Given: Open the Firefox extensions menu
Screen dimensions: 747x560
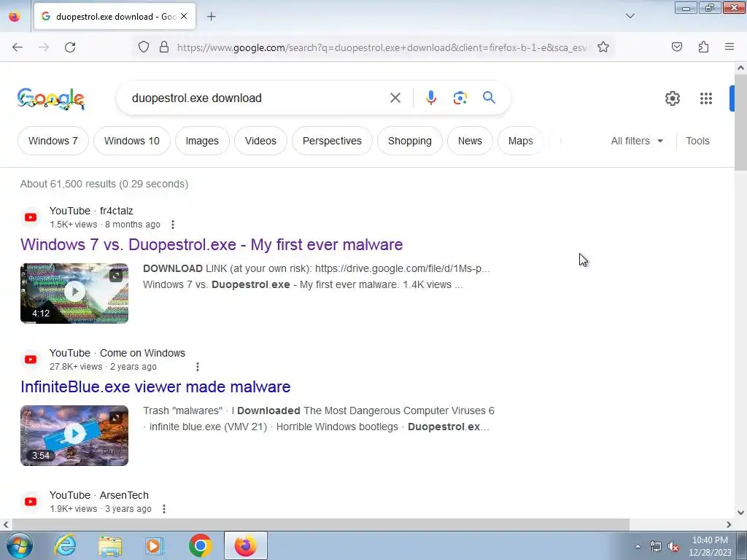Looking at the screenshot, I should coord(703,47).
